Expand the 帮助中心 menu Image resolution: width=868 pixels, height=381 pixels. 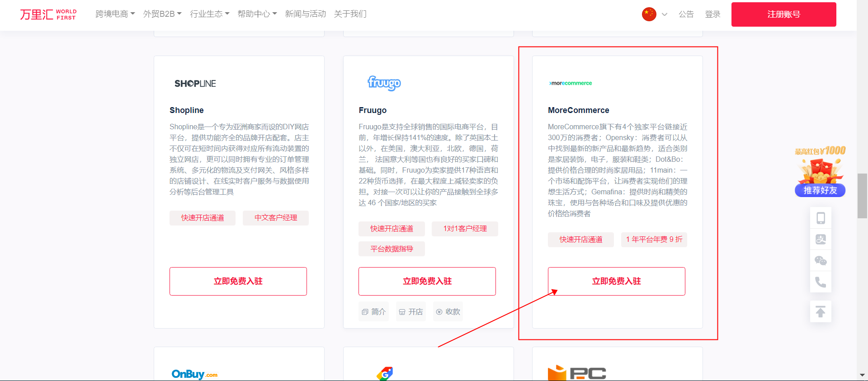(257, 14)
